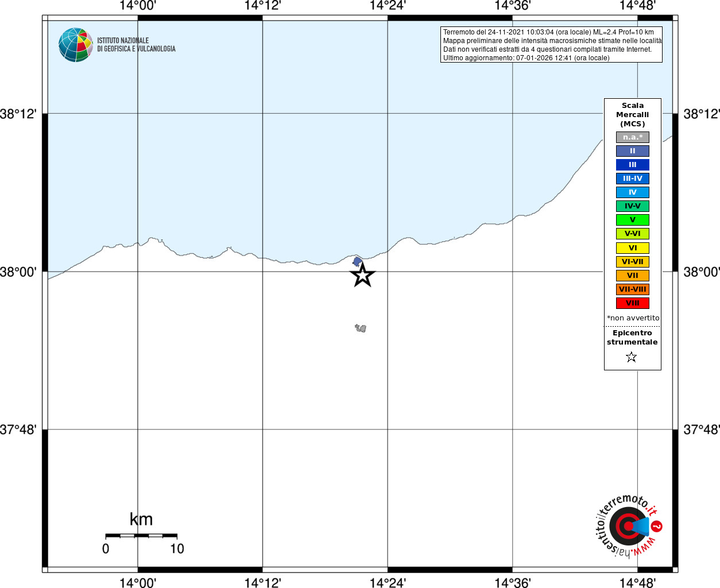Click the star symbol in the legend
Screen dimensions: 720x588
click(632, 357)
